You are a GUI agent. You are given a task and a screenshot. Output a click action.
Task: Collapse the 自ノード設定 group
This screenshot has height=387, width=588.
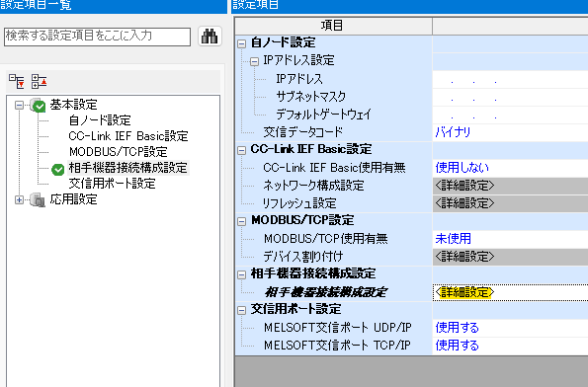click(x=242, y=43)
